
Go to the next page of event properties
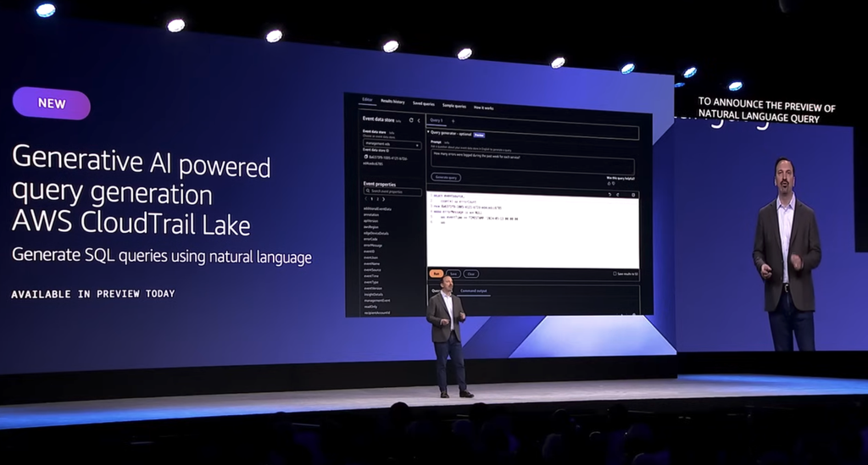coord(384,199)
